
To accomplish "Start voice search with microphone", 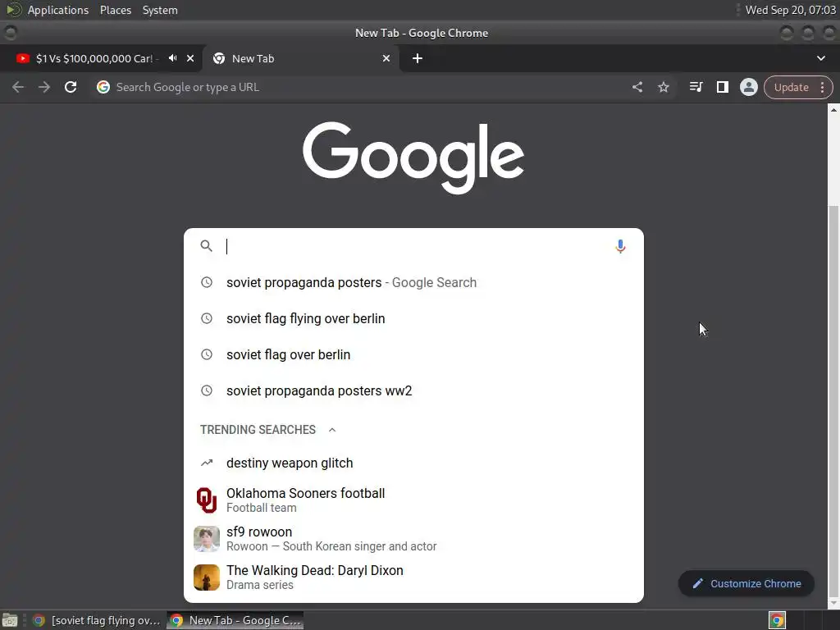I will point(620,246).
